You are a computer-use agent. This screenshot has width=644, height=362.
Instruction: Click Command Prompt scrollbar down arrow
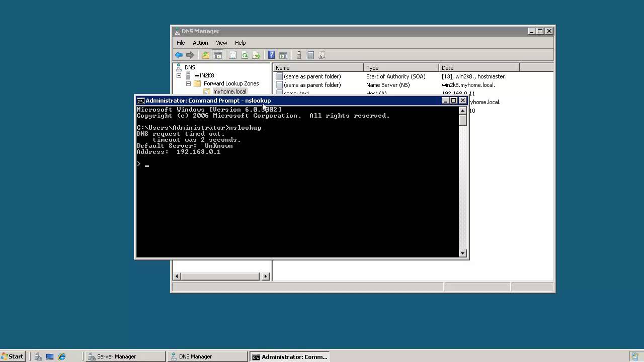click(x=463, y=253)
